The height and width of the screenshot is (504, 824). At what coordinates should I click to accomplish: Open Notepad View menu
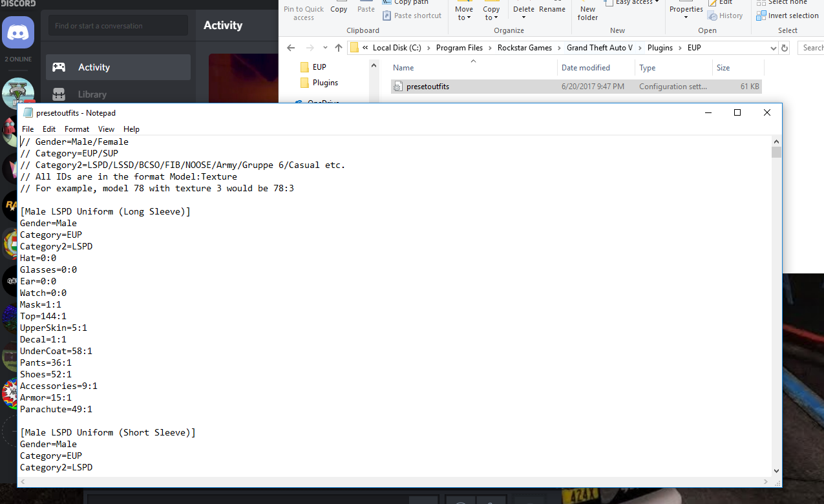(x=106, y=129)
